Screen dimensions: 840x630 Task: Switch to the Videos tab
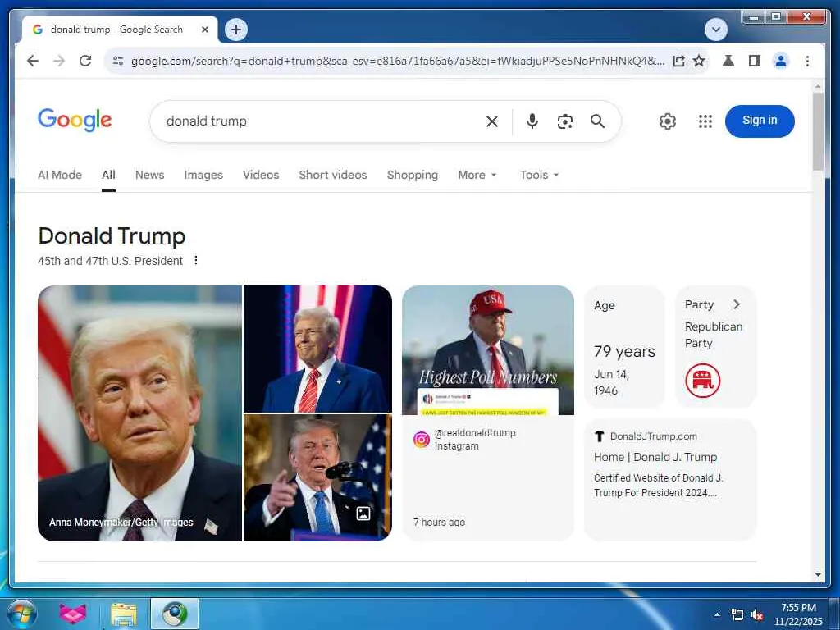coord(261,176)
